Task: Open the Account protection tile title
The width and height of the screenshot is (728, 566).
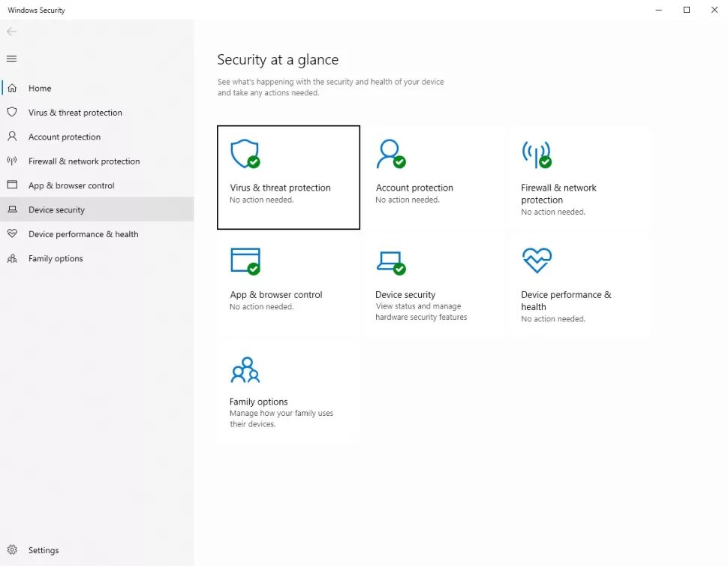Action: tap(414, 188)
